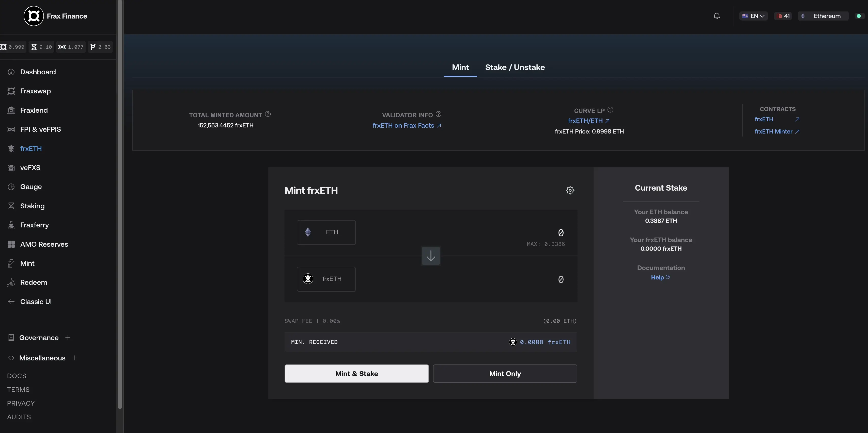Open the EN language dropdown
Screen dimensions: 868x433
pos(753,16)
